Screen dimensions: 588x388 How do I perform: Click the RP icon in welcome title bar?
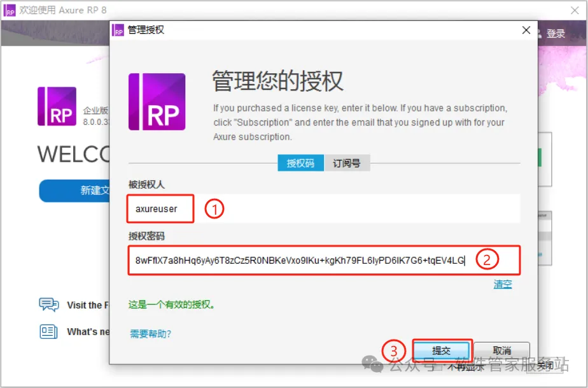(10, 10)
